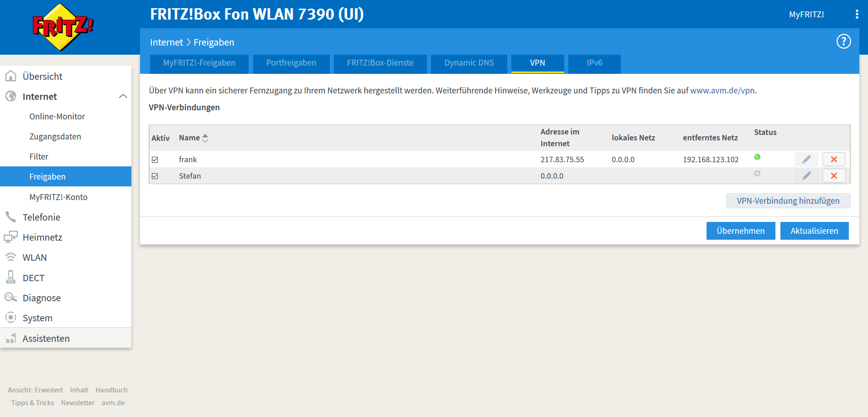This screenshot has width=868, height=417.
Task: Click the grey status indicator for Stefan
Action: pyautogui.click(x=757, y=174)
